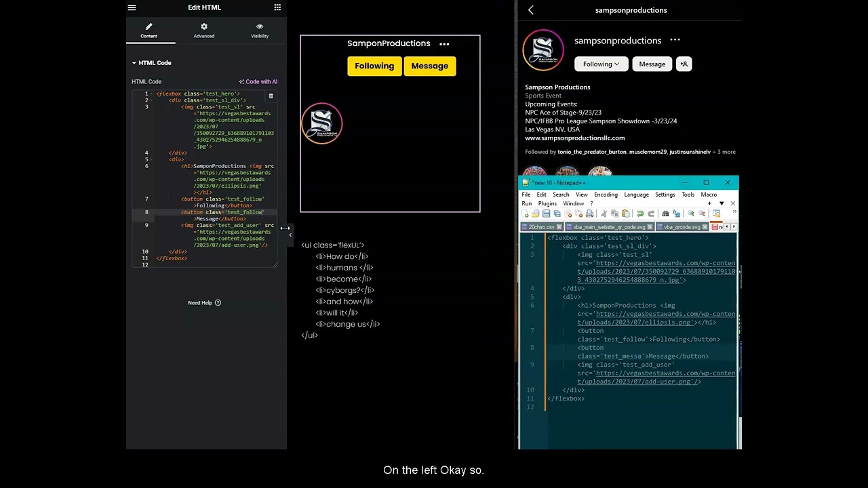Open the Notepad++ Encoding menu

[606, 195]
